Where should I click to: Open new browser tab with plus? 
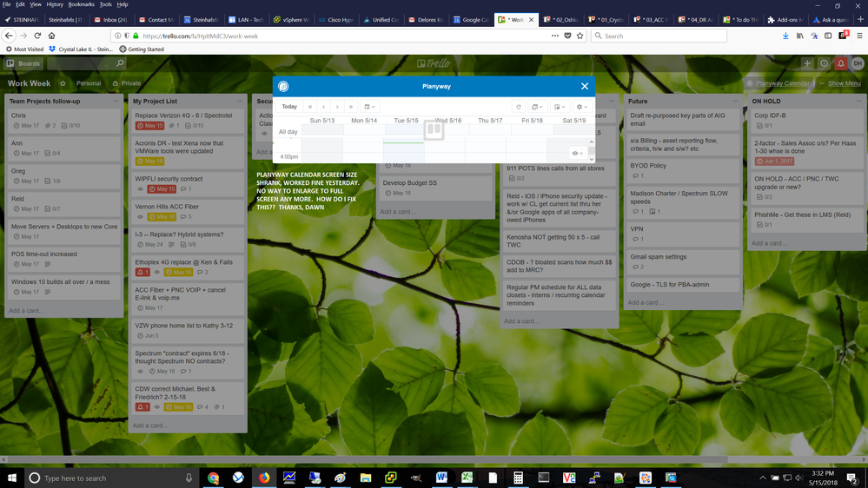click(860, 19)
